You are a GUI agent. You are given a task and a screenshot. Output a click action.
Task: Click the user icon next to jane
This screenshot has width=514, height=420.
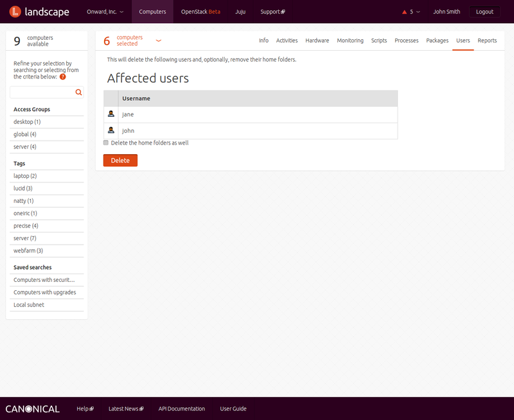[111, 114]
